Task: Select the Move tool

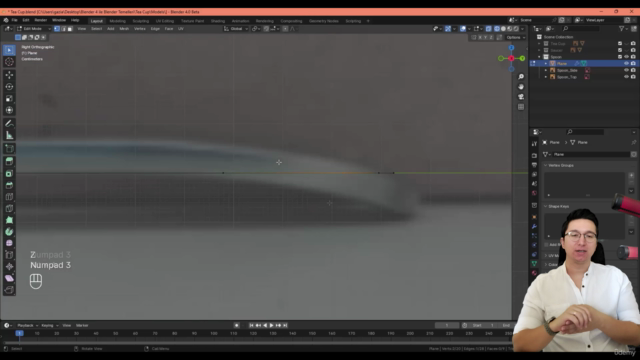Action: pyautogui.click(x=9, y=75)
